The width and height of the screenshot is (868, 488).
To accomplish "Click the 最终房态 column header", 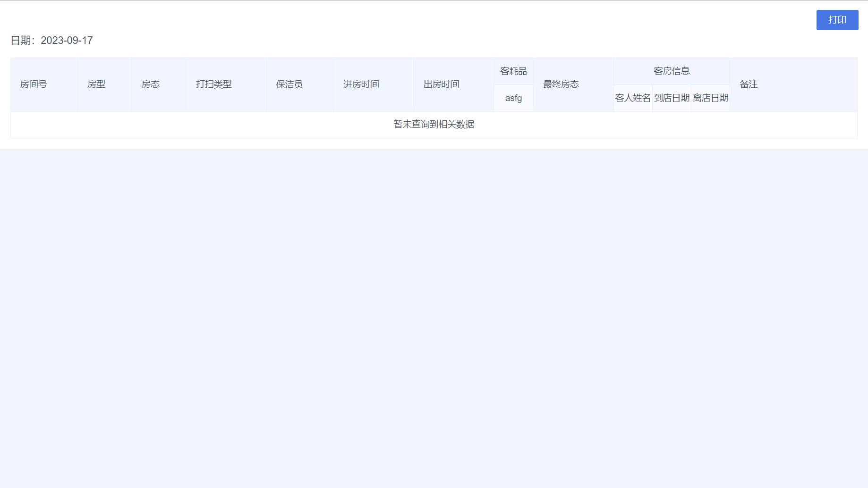I will 573,84.
